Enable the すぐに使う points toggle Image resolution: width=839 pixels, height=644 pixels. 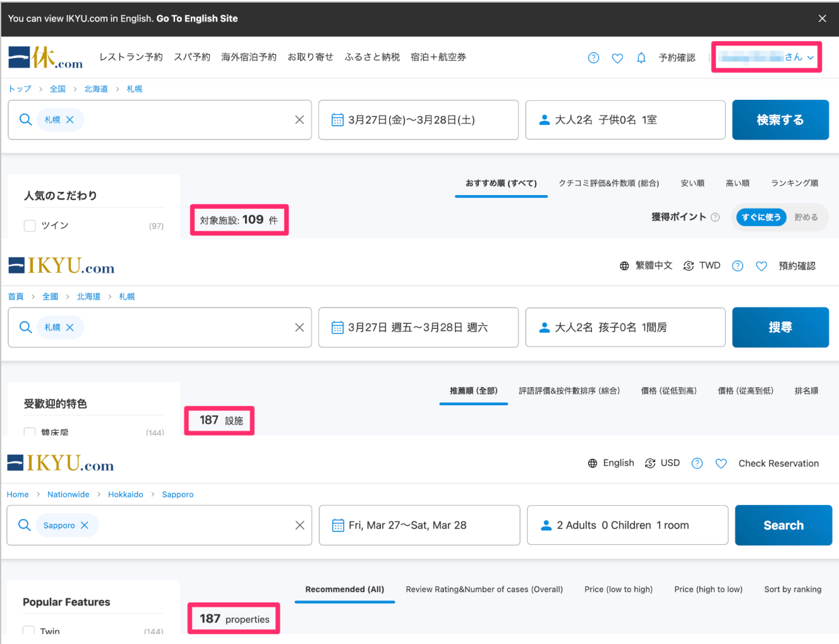(761, 217)
